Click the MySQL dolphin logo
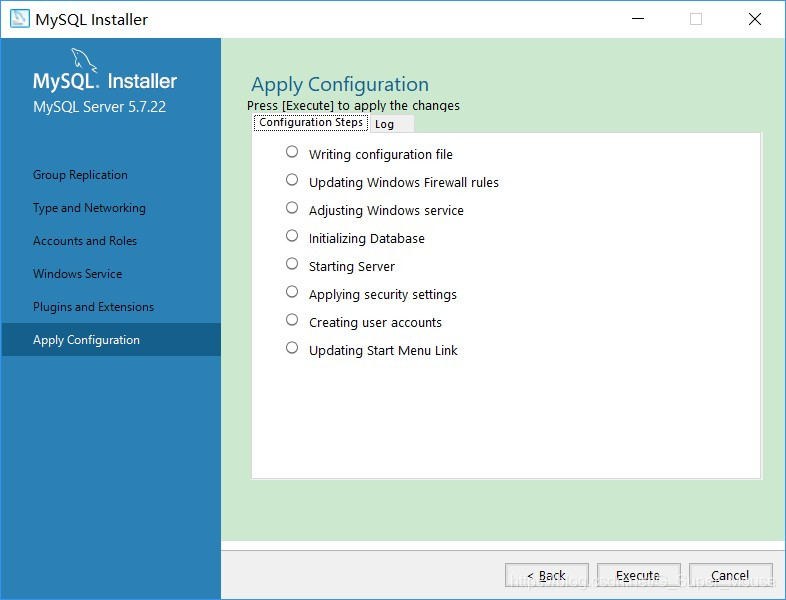786x600 pixels. (x=84, y=60)
